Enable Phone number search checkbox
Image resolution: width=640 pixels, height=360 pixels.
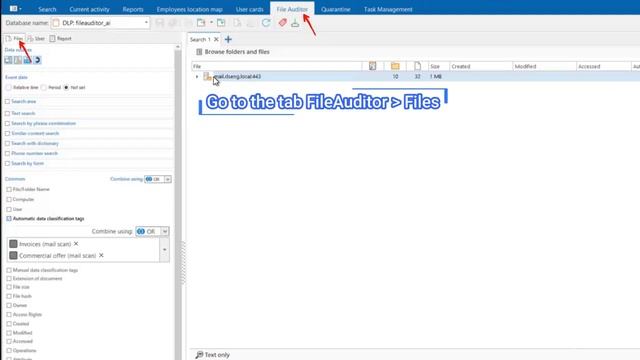[7, 153]
